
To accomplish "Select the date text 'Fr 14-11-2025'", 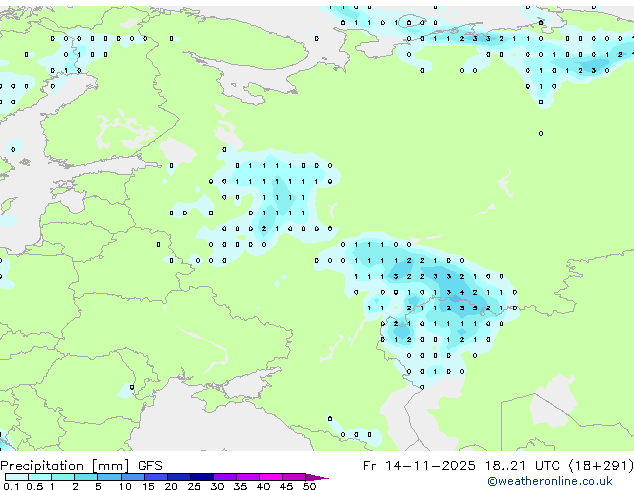I will (x=419, y=466).
